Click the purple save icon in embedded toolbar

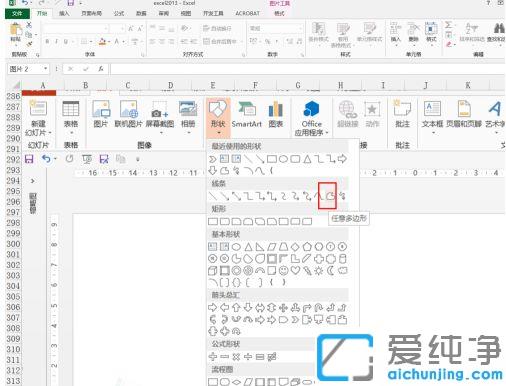[29, 159]
